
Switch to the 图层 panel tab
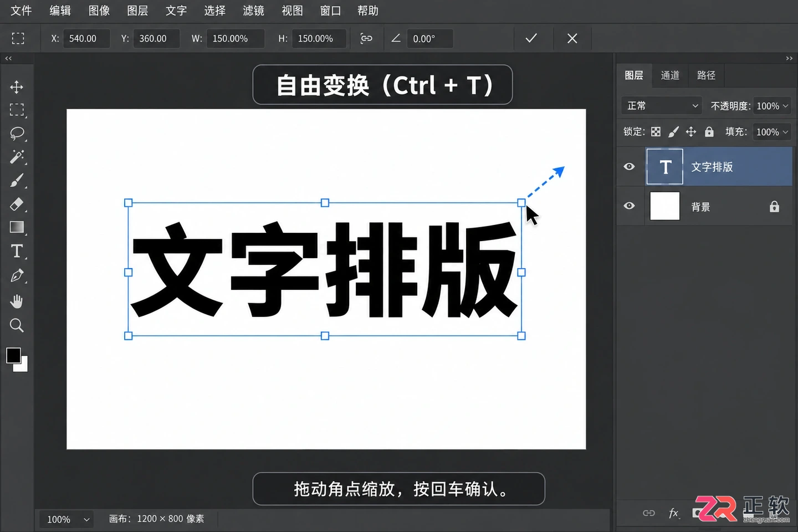tap(634, 75)
